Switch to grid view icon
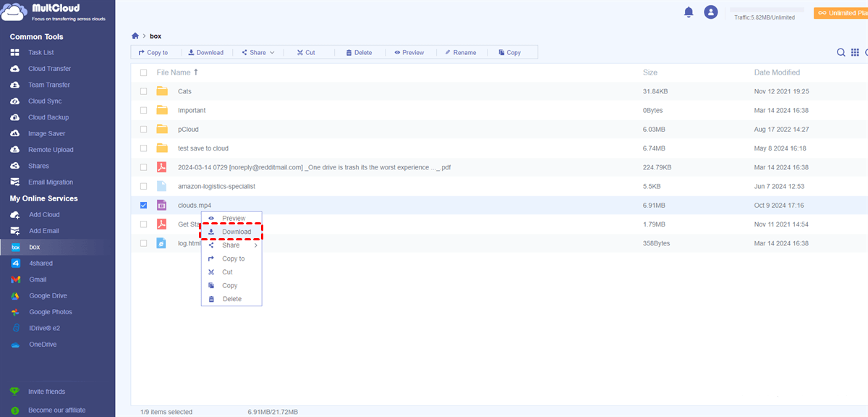Viewport: 868px width, 417px height. click(x=855, y=52)
